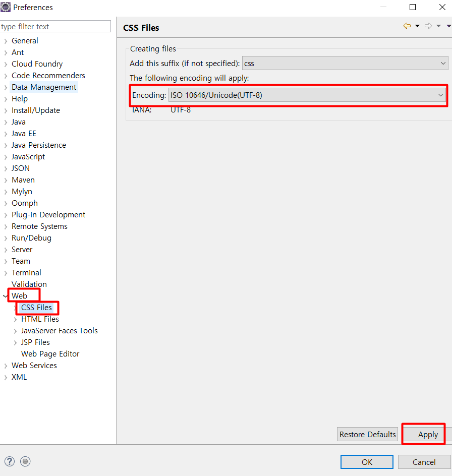Collapse the Web tree node
The height and width of the screenshot is (476, 452).
point(6,296)
